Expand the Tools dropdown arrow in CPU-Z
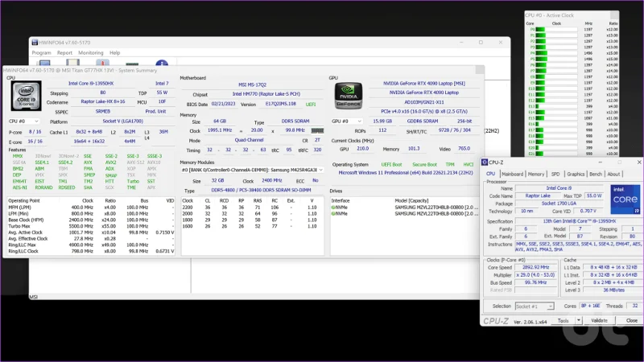Viewport: 644px width, 362px height. [579, 320]
